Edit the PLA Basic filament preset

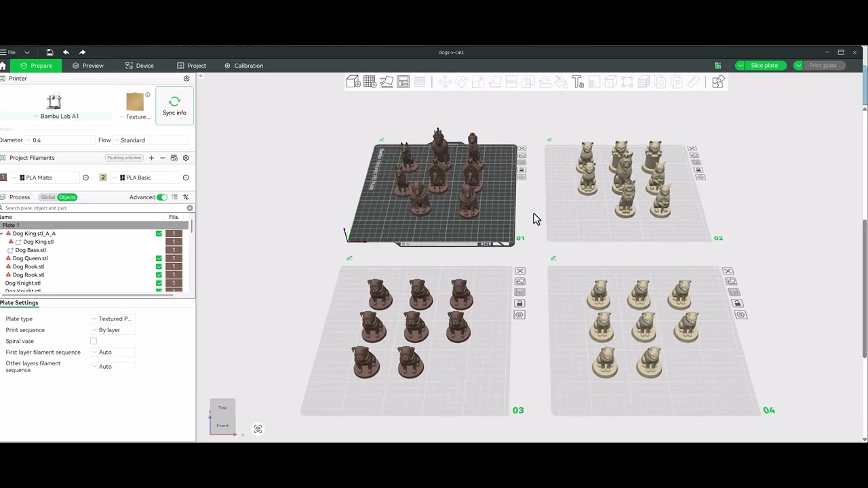click(186, 178)
